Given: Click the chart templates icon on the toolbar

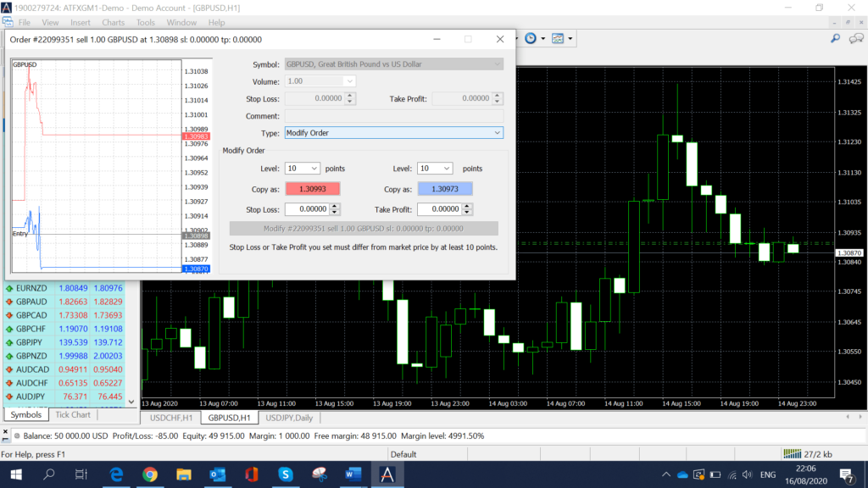Looking at the screenshot, I should tap(556, 38).
